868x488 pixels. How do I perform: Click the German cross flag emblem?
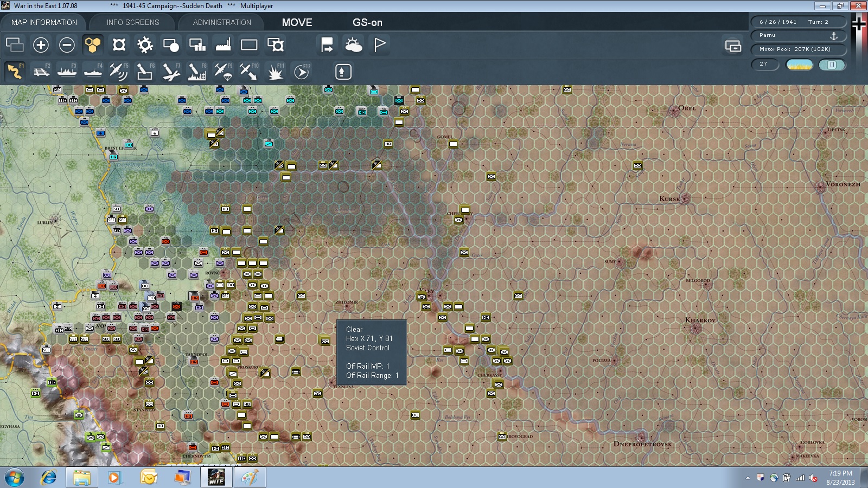[859, 23]
